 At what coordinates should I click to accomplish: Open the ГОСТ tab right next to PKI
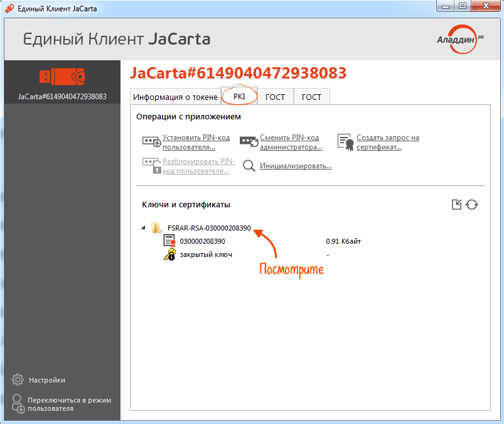[275, 97]
